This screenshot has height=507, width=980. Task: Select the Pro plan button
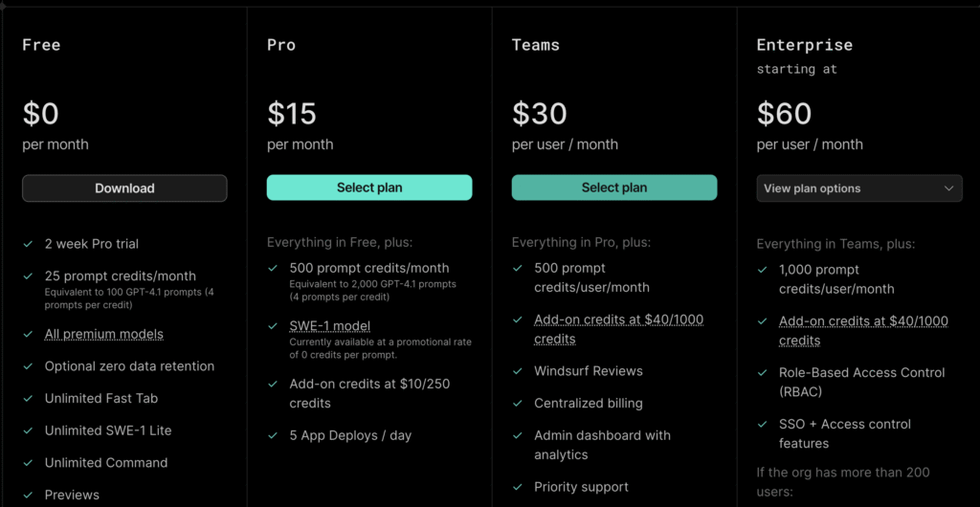pyautogui.click(x=369, y=187)
